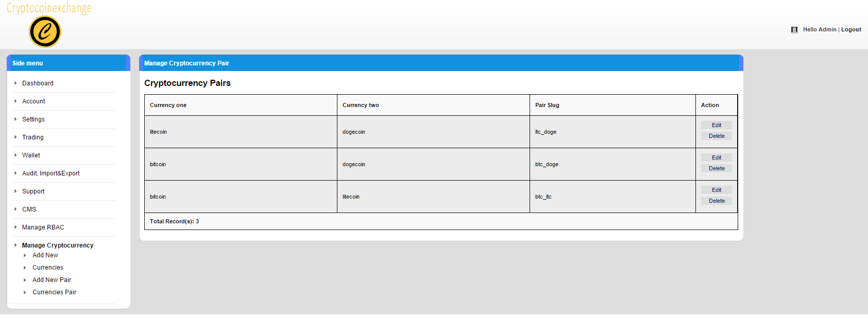
Task: Open the Settings menu item
Action: [33, 119]
